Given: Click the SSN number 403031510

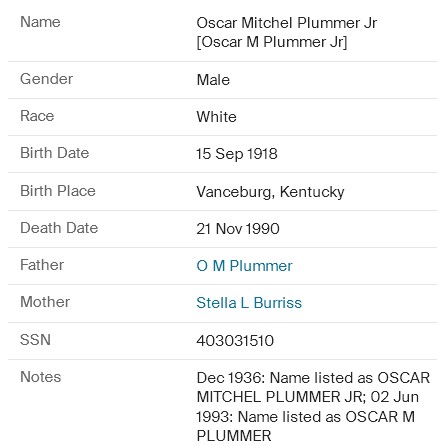Looking at the screenshot, I should [x=235, y=341].
